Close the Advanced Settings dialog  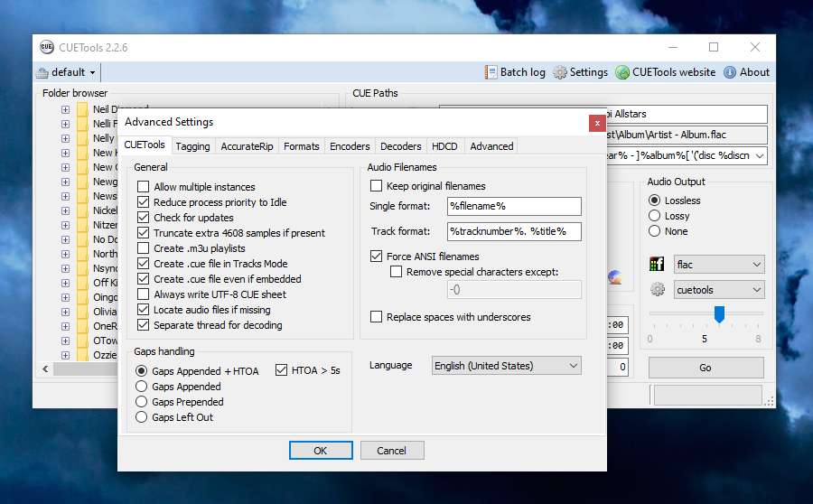point(597,123)
